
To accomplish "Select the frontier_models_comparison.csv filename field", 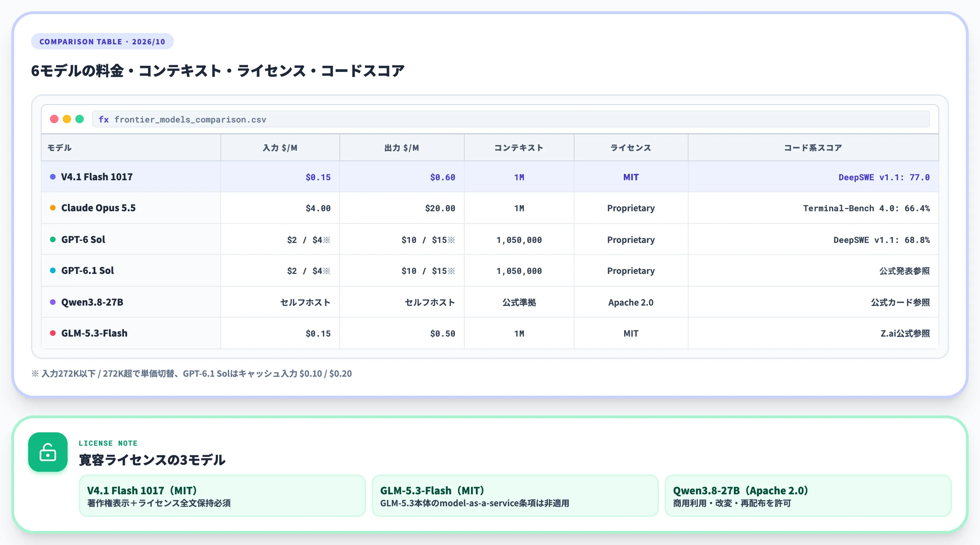I will click(x=510, y=119).
